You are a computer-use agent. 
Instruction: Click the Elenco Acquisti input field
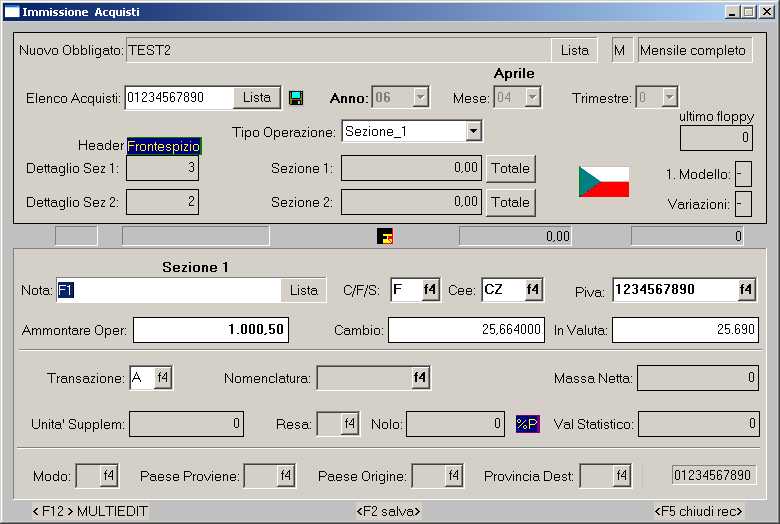tap(180, 98)
